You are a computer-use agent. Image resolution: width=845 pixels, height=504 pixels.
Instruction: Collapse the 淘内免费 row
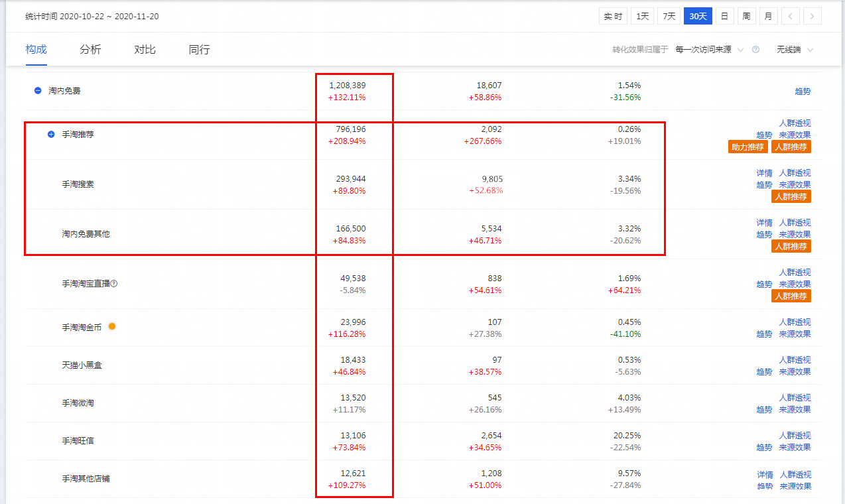pos(38,91)
